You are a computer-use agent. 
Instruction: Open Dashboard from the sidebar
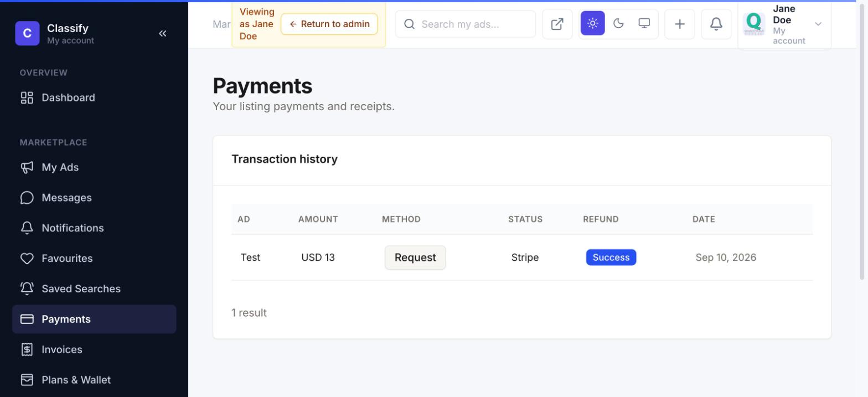[x=94, y=97]
